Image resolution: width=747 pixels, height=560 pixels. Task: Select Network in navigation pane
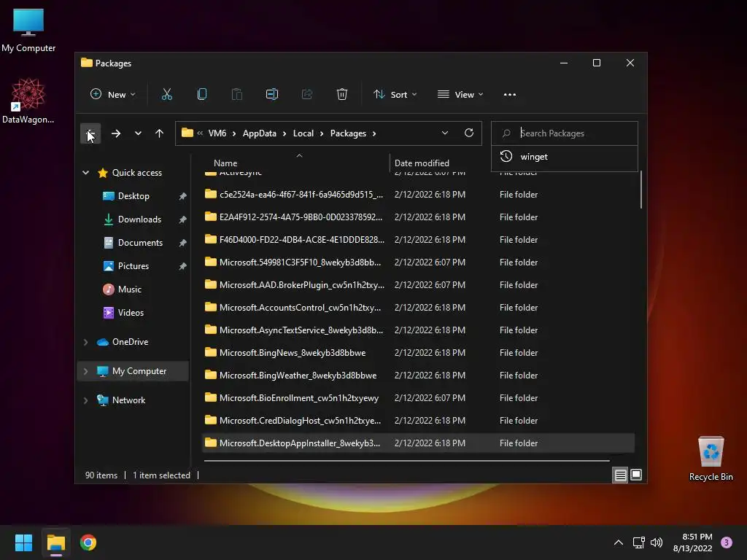pos(128,400)
